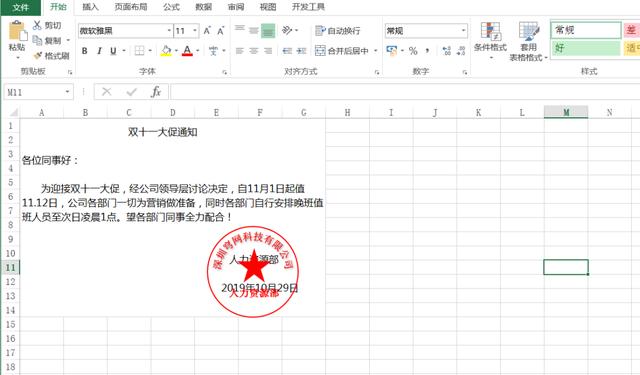This screenshot has width=640, height=375.
Task: Click the red company seal stamp image
Action: point(253,272)
